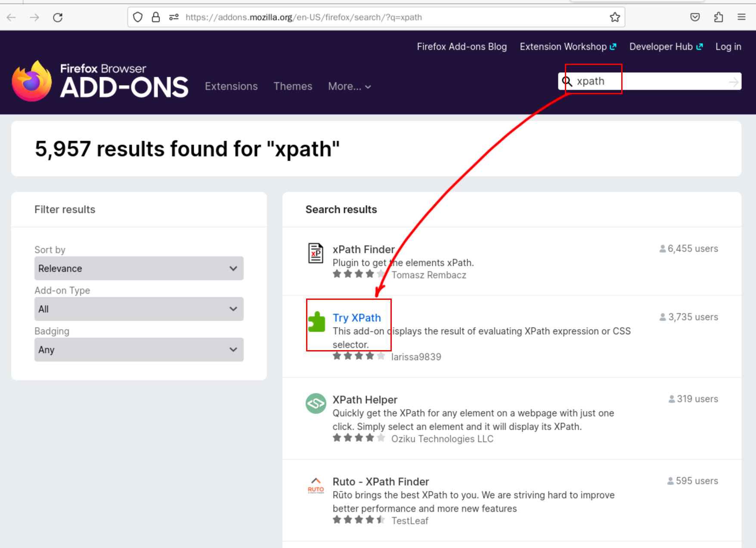Open the tracking protection shield icon
The height and width of the screenshot is (548, 756).
(138, 17)
